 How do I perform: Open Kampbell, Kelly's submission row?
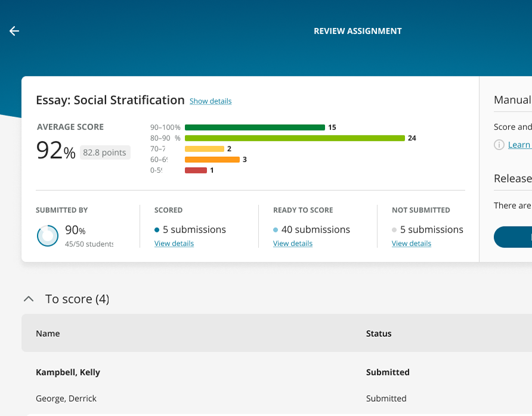click(277, 372)
